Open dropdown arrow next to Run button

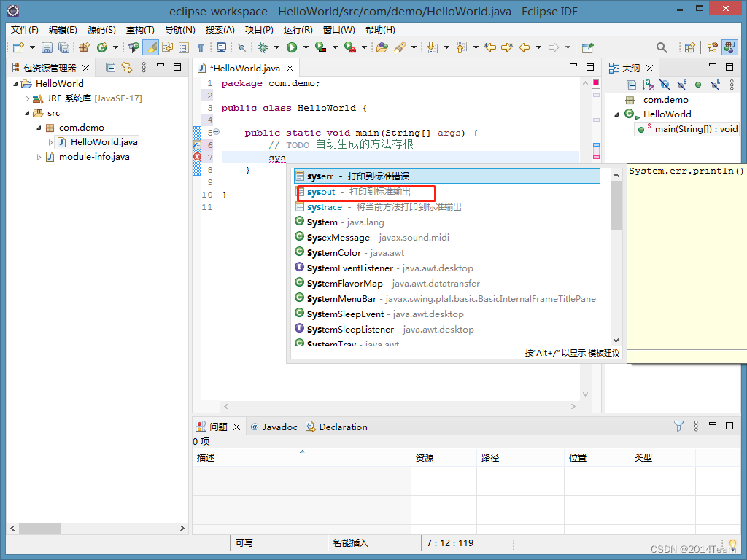(x=305, y=47)
